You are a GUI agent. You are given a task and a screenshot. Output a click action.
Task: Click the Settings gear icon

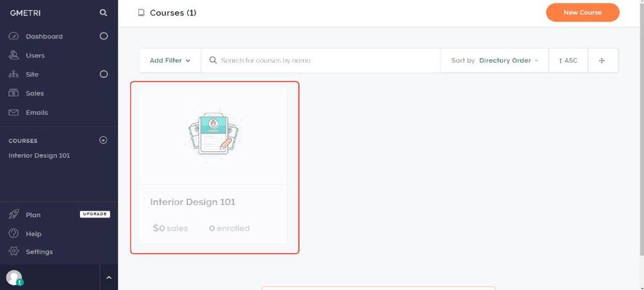(x=14, y=251)
